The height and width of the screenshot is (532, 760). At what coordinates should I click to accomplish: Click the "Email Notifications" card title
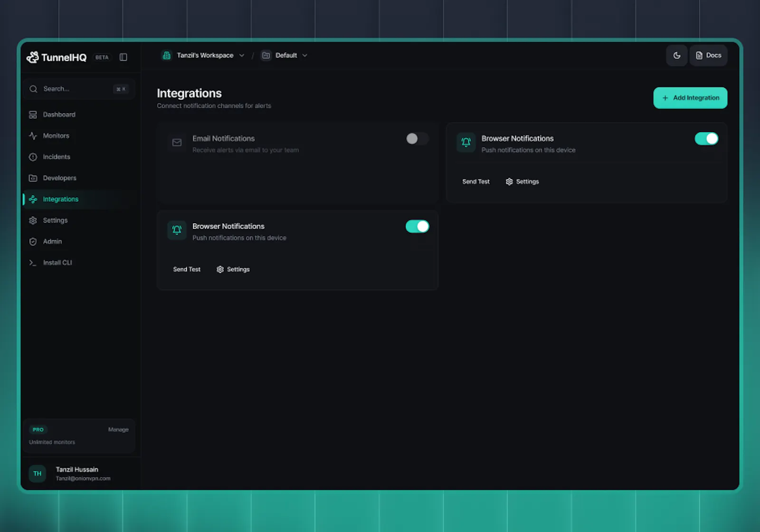click(x=223, y=138)
